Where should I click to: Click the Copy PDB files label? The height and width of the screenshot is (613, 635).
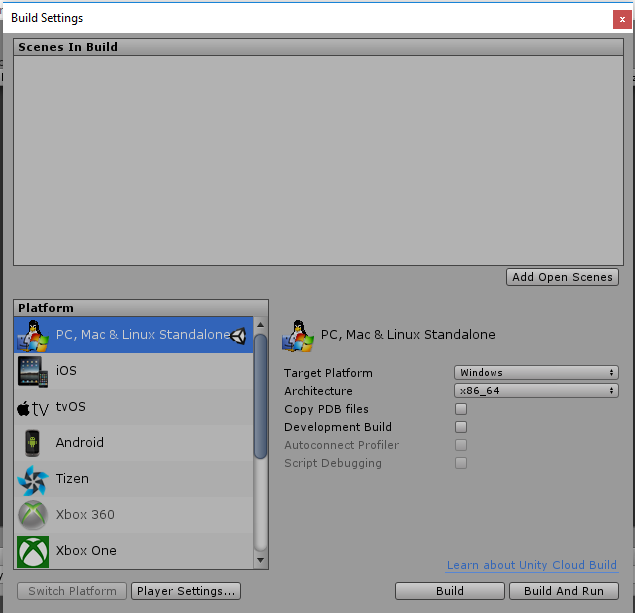coord(326,409)
